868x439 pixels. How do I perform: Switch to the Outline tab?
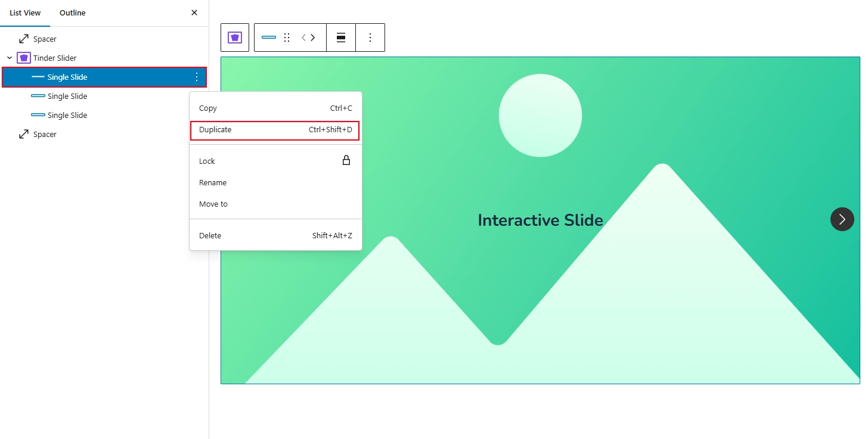(73, 13)
